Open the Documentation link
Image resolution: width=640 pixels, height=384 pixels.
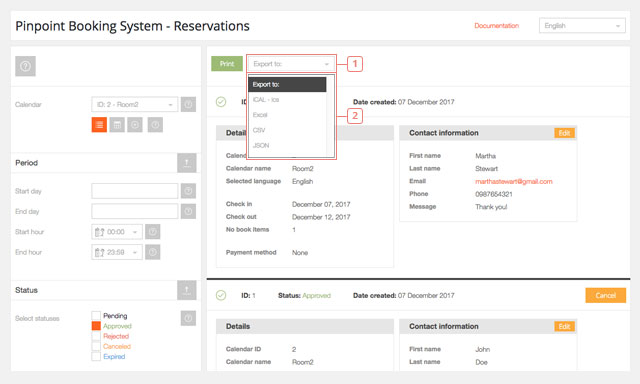coord(496,26)
